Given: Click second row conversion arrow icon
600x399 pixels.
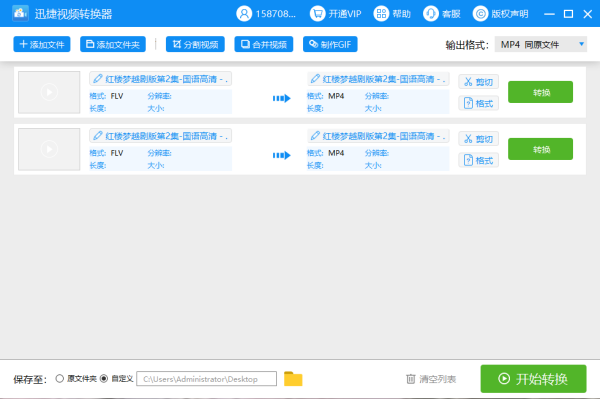Looking at the screenshot, I should coord(282,155).
